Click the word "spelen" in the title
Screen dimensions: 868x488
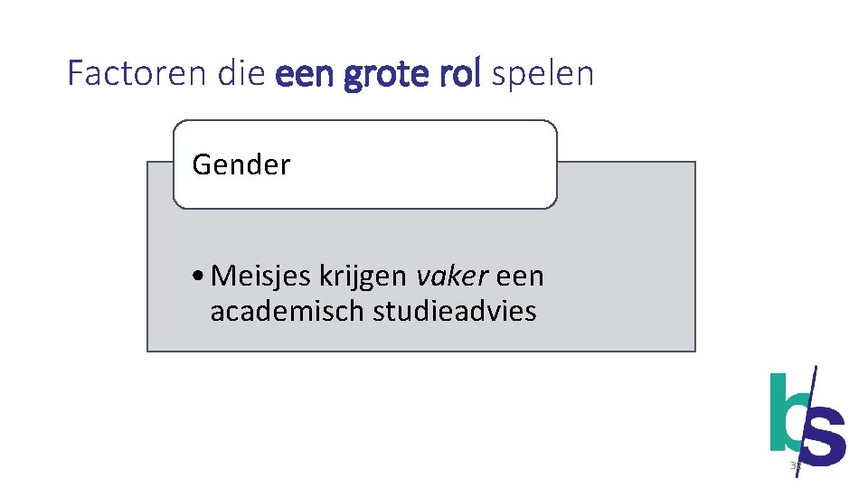point(542,73)
